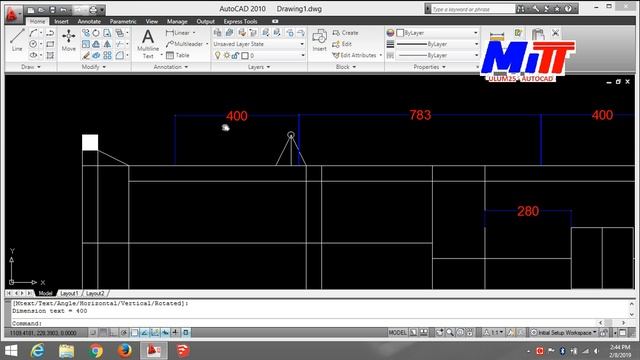Viewport: 640px width, 360px height.
Task: Select the Circle draw tool
Action: click(33, 44)
